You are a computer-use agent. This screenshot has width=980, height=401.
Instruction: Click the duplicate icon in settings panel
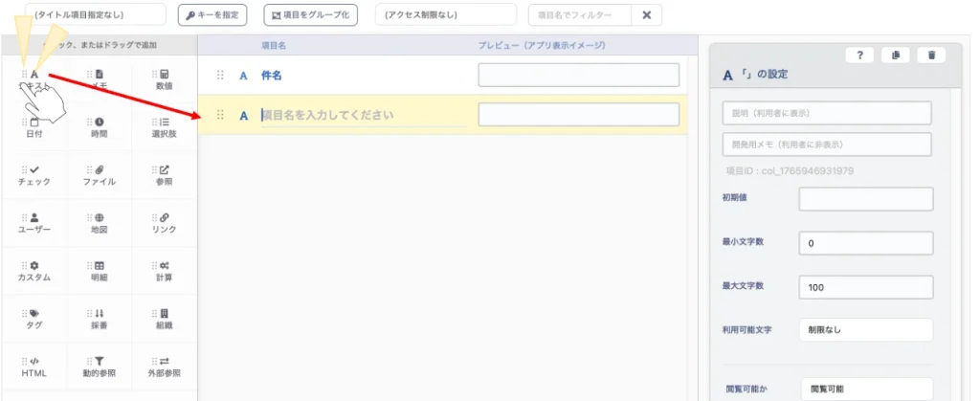(x=896, y=56)
